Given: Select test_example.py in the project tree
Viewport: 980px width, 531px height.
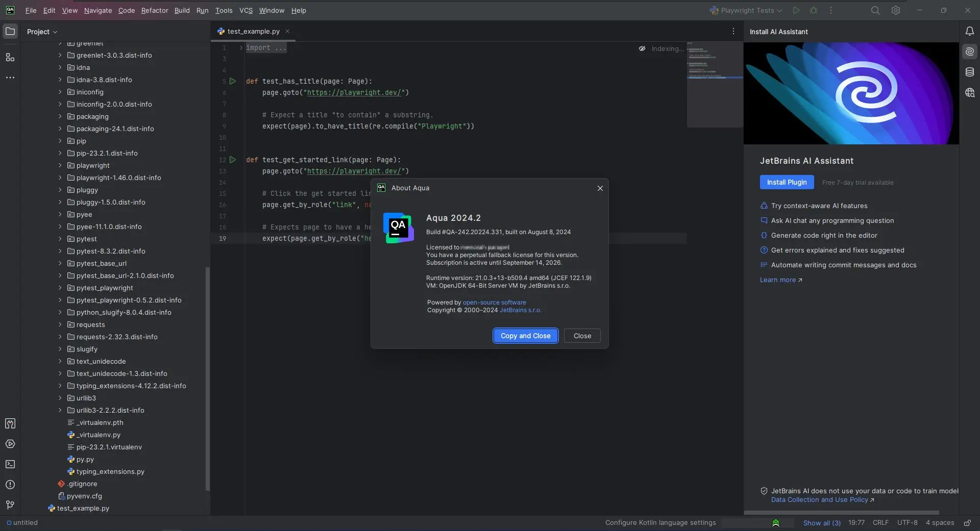Looking at the screenshot, I should [83, 508].
